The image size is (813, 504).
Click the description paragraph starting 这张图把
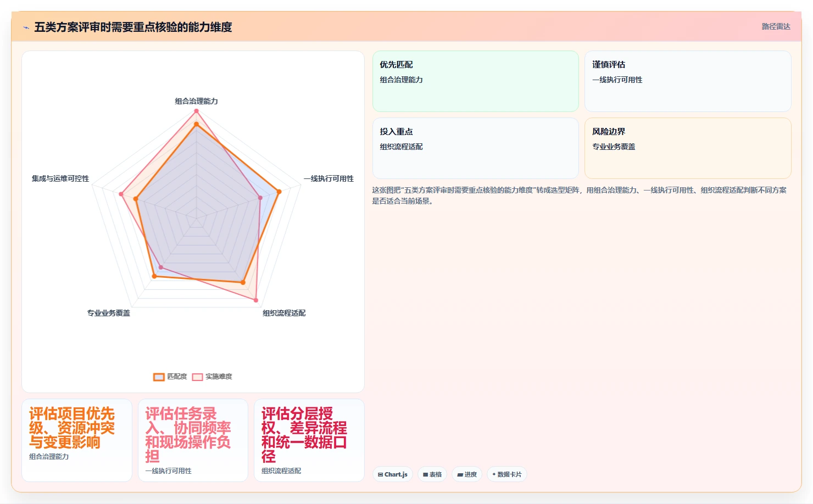pyautogui.click(x=580, y=195)
